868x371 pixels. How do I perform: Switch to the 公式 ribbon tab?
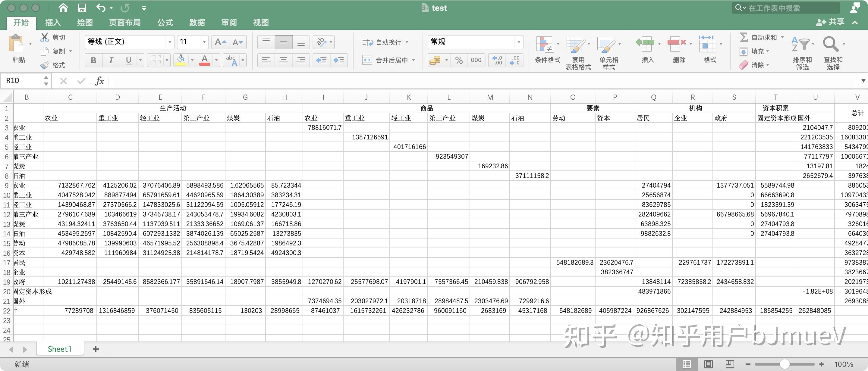165,22
